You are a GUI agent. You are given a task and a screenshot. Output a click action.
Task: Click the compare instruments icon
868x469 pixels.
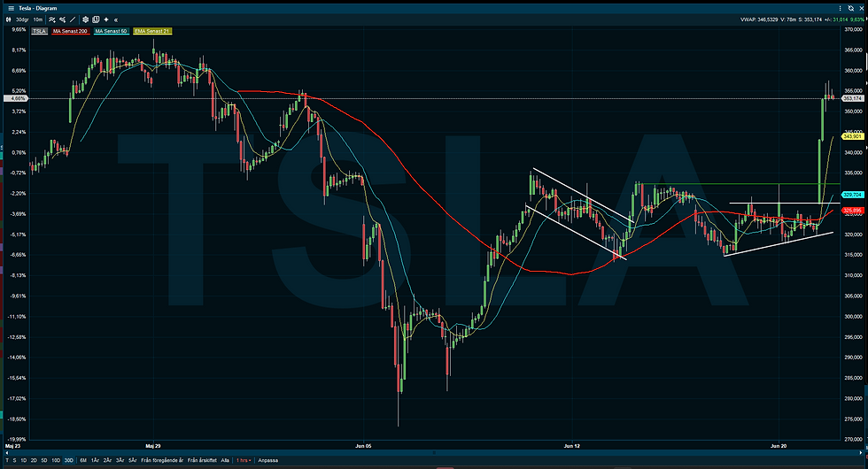click(x=63, y=19)
